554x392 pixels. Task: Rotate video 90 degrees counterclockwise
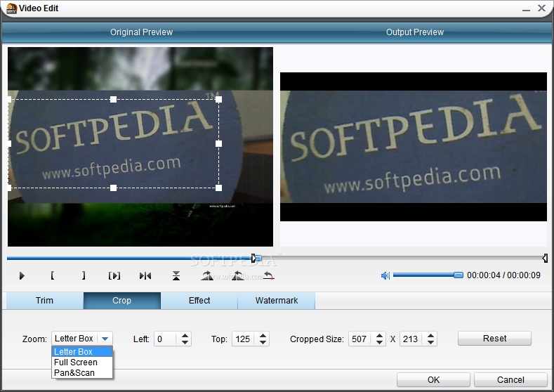(238, 275)
